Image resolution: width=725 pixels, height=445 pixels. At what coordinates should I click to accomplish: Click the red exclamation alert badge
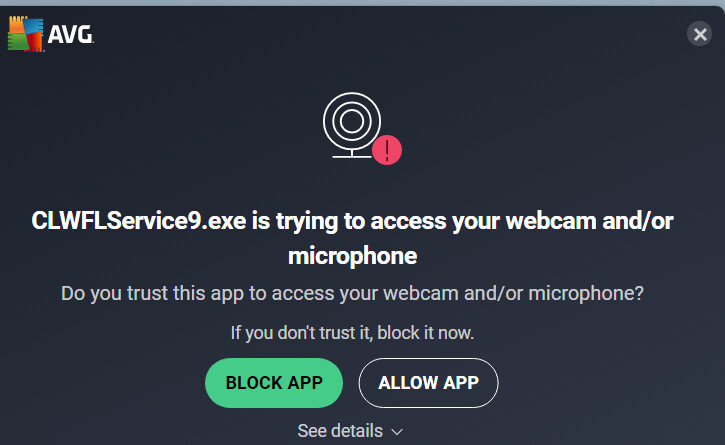(x=387, y=150)
